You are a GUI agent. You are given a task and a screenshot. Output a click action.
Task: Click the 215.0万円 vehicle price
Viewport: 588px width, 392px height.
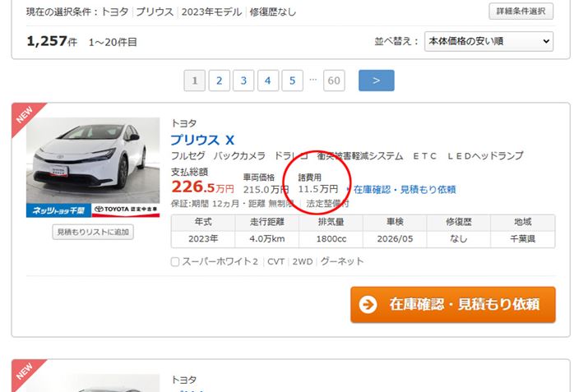[266, 190]
